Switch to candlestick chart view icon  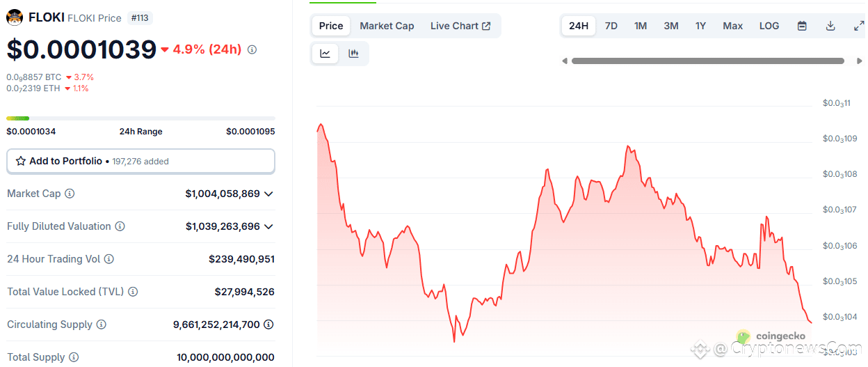(x=353, y=54)
